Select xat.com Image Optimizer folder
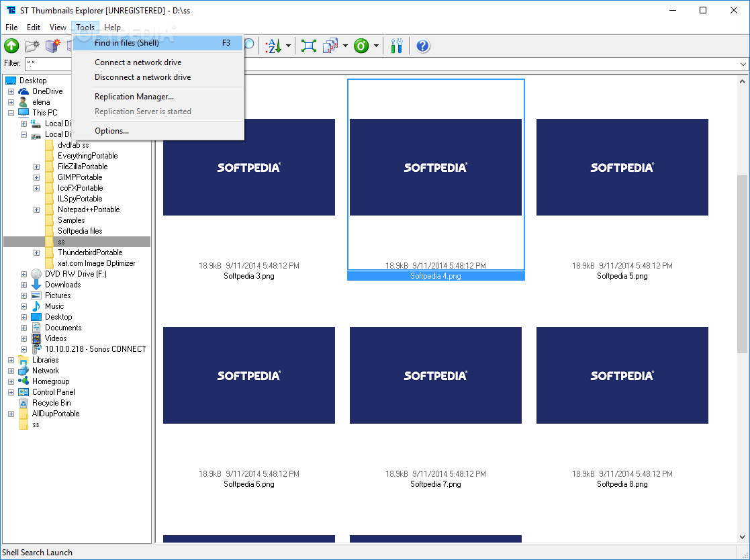Image resolution: width=750 pixels, height=560 pixels. (96, 263)
